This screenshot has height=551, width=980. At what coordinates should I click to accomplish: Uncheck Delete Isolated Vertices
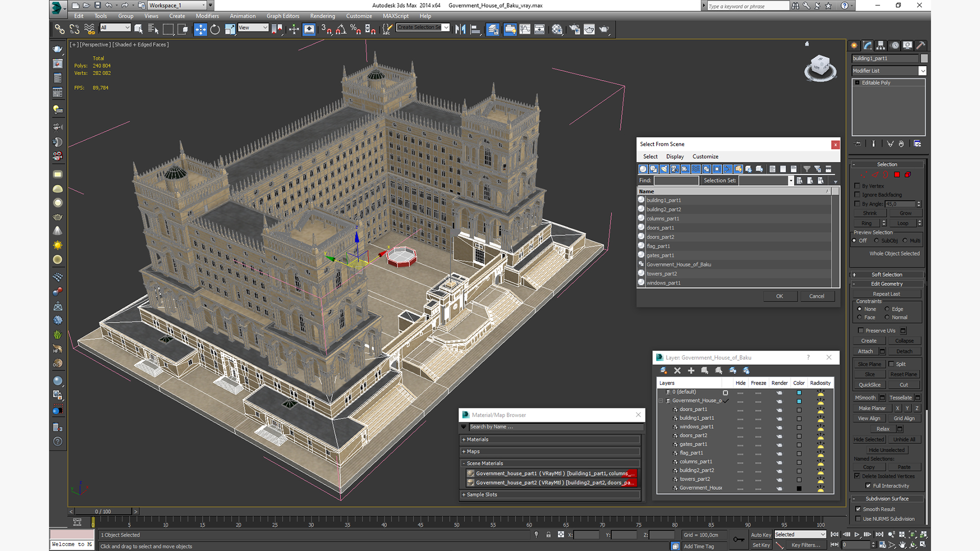(x=857, y=476)
